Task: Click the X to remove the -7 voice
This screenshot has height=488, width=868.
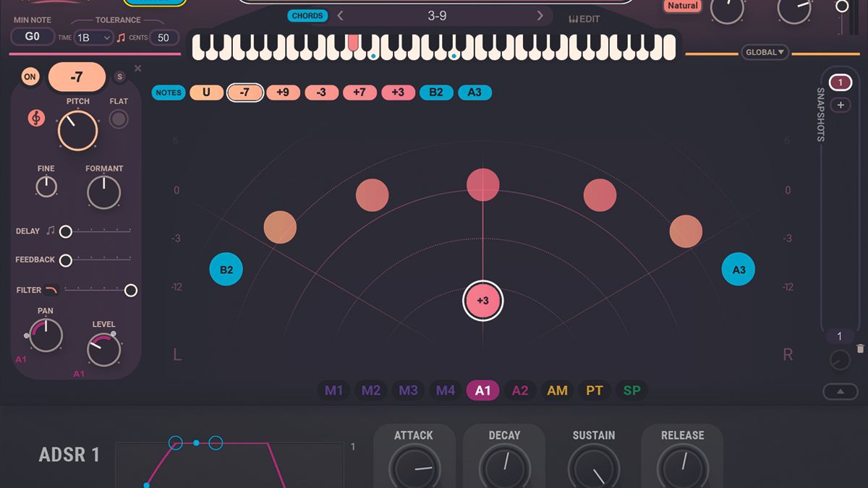Action: tap(137, 68)
